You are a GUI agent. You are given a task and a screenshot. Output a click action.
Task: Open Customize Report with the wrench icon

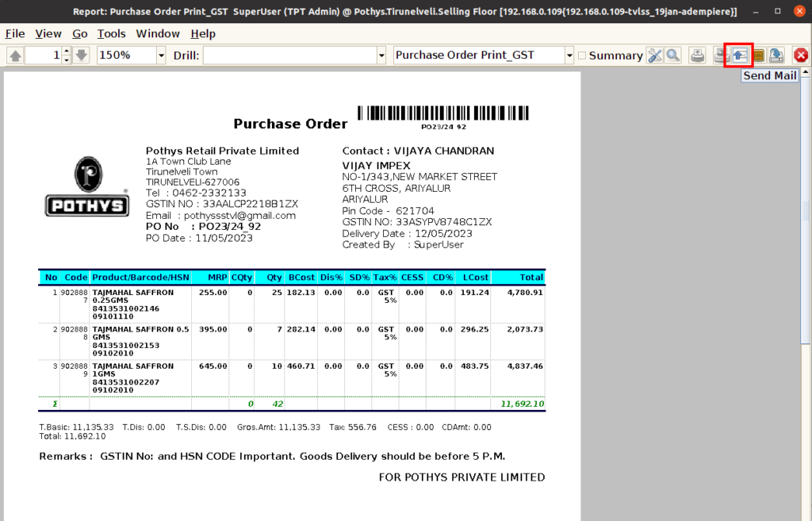(x=655, y=56)
